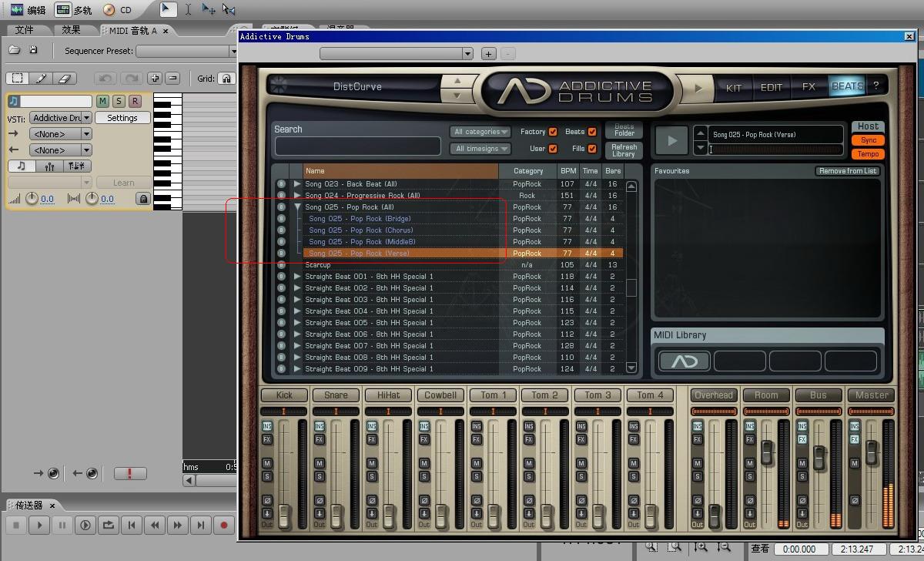Image resolution: width=924 pixels, height=561 pixels.
Task: Toggle the Factory checkbox
Action: [x=552, y=132]
